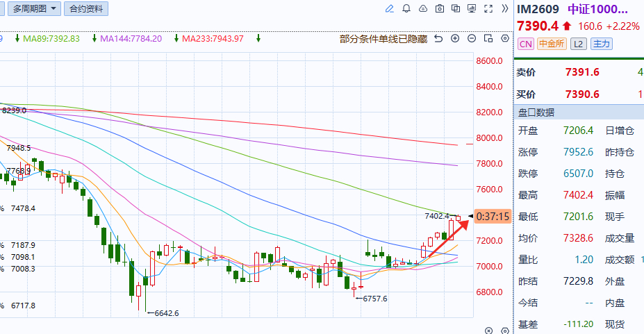Click the 7948.5 chart price label
The image size is (644, 334).
click(19, 148)
